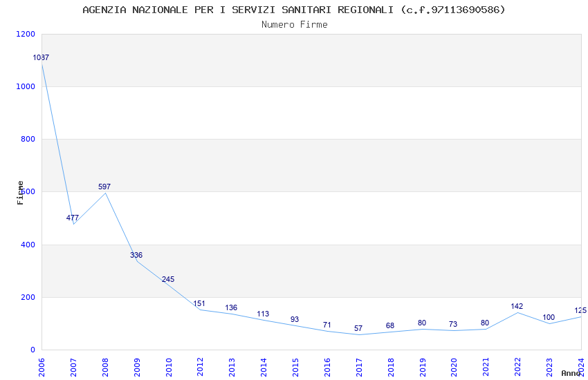588x380 pixels.
Task: Click the x-axis year label 2014
Action: 264,368
